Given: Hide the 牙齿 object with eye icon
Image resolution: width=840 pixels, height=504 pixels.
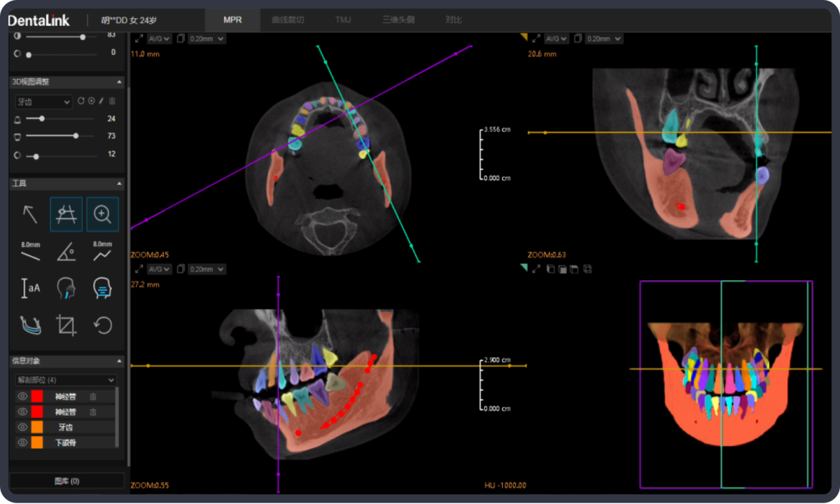Looking at the screenshot, I should click(x=22, y=427).
